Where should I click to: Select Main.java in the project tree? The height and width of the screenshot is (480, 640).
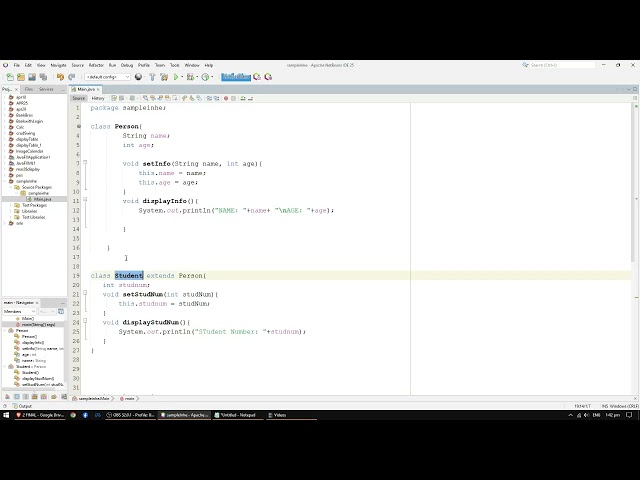[42, 199]
